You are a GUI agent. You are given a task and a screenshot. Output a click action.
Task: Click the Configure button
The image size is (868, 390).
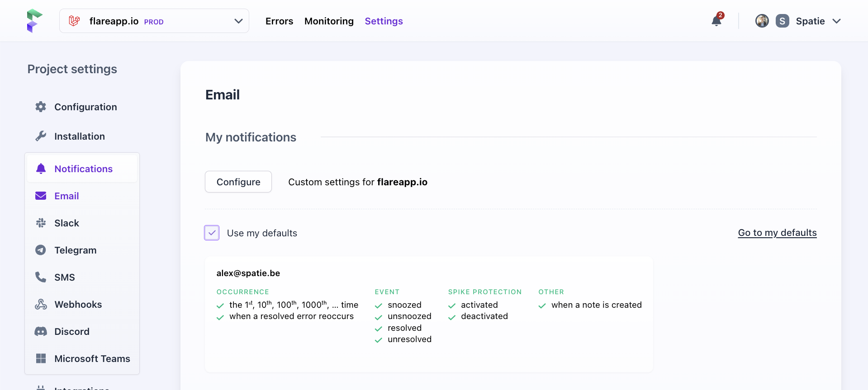coord(238,182)
